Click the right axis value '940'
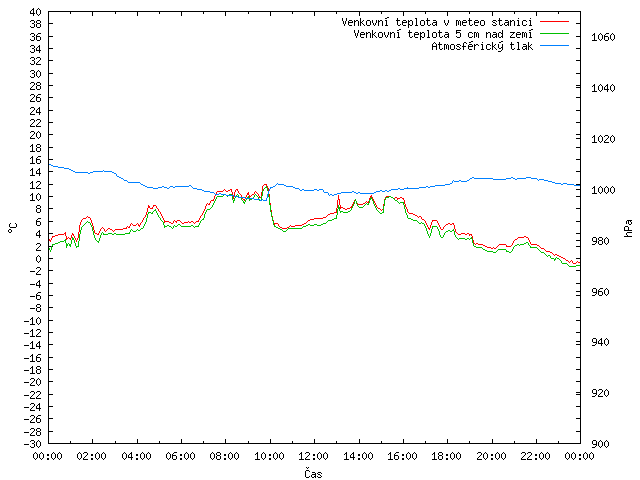Screen dimensions: 640x480 pyautogui.click(x=600, y=342)
